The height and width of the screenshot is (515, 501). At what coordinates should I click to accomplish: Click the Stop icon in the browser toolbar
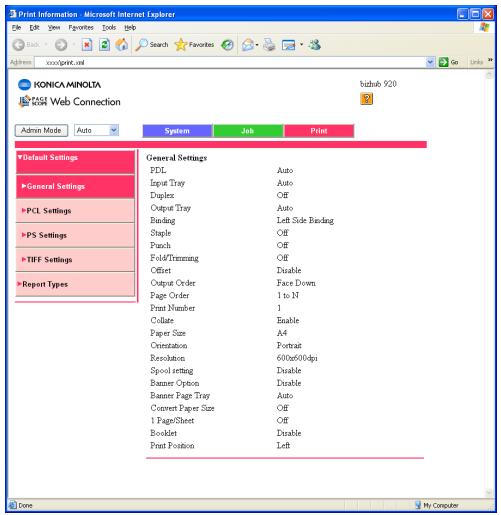pyautogui.click(x=87, y=45)
